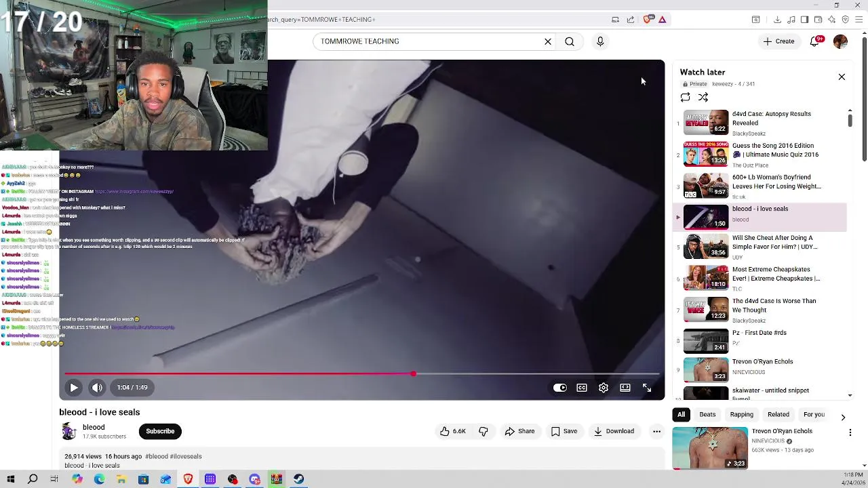
Task: Switch to theater mode
Action: point(625,388)
